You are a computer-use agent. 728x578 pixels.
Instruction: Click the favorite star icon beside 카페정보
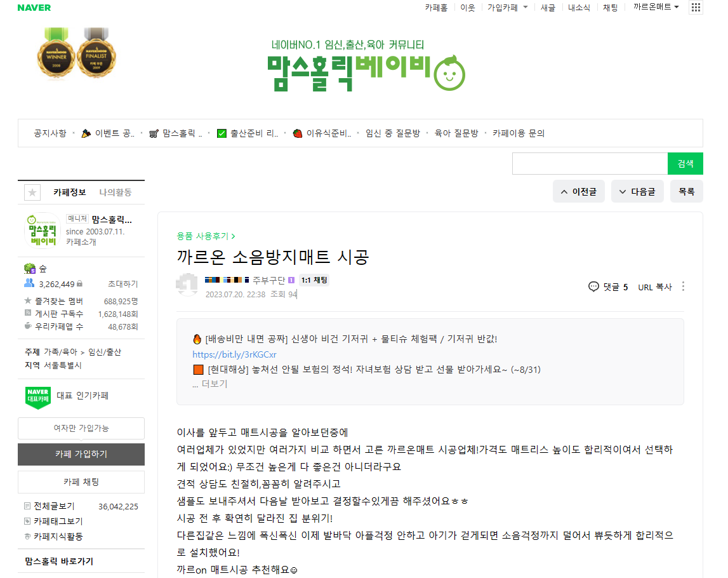[x=32, y=192]
